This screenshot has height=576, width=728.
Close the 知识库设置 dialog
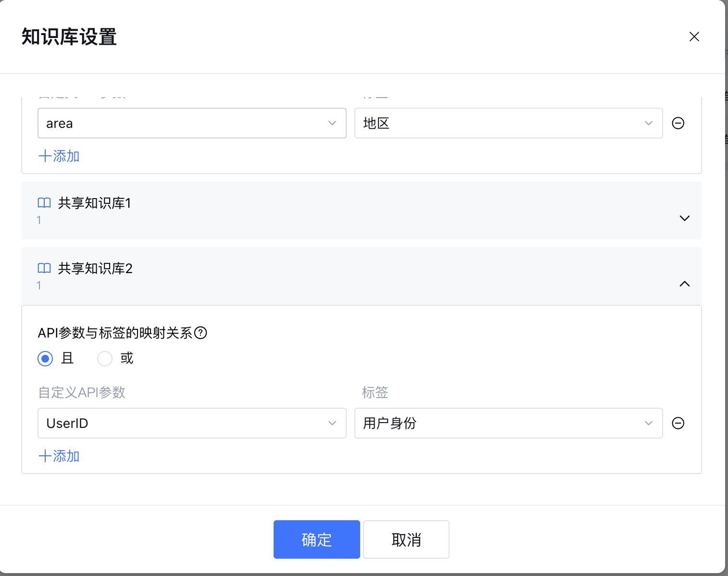click(694, 37)
